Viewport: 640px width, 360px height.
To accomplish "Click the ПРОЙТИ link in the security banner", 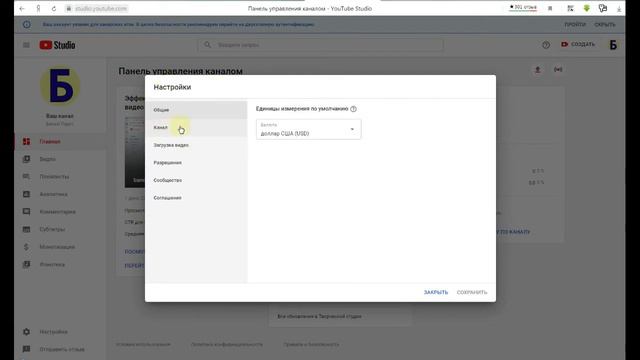I will click(575, 24).
